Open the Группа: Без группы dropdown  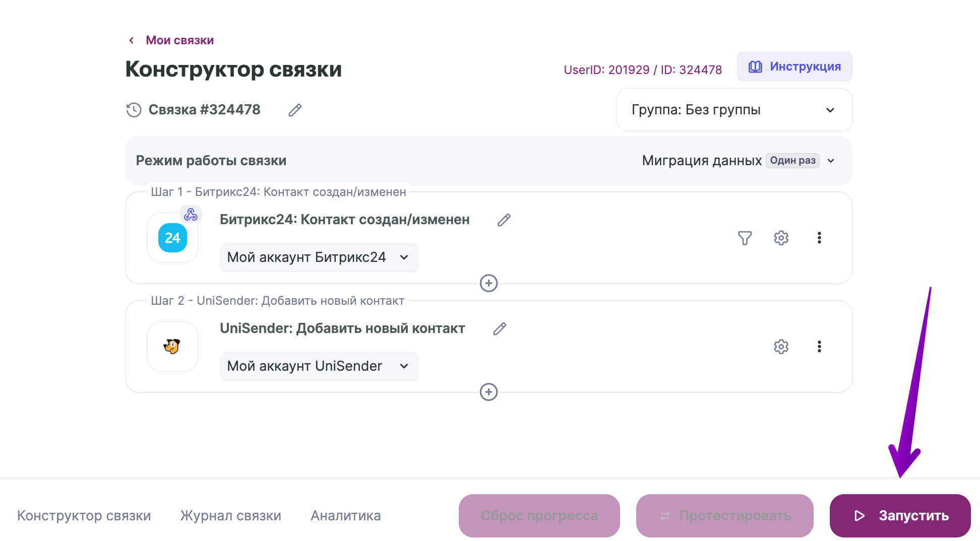pyautogui.click(x=734, y=110)
